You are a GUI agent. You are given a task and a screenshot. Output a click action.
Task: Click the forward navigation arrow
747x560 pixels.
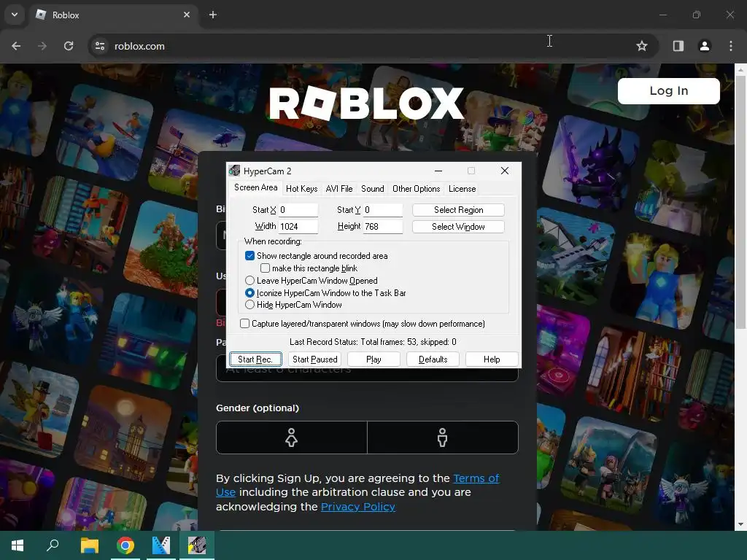click(42, 46)
